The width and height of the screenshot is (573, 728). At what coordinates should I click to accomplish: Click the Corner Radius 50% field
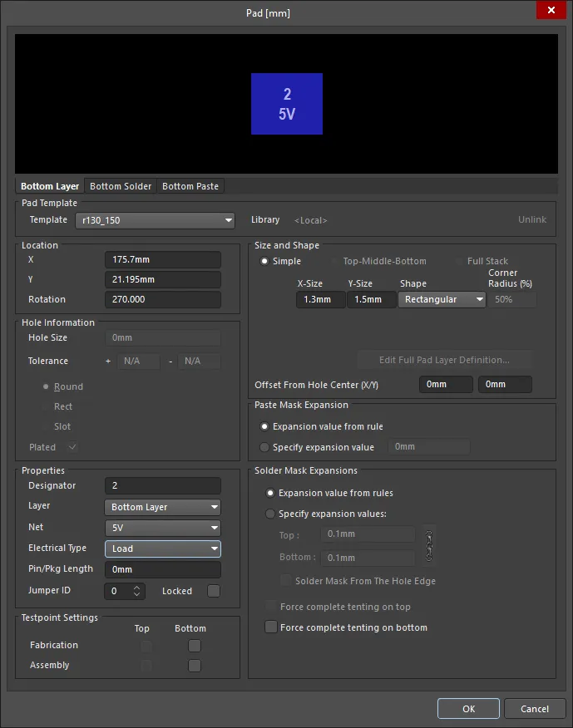pyautogui.click(x=512, y=299)
